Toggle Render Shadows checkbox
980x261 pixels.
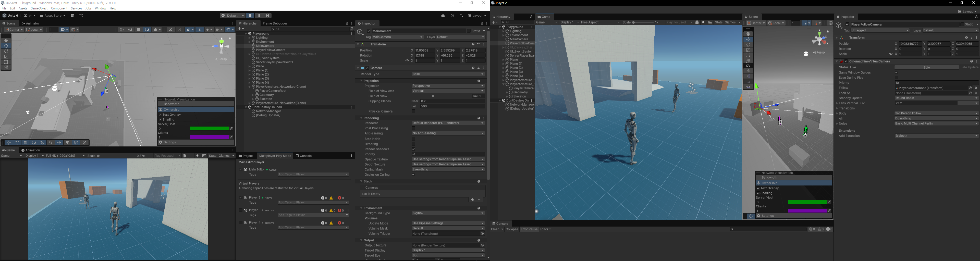click(x=413, y=149)
